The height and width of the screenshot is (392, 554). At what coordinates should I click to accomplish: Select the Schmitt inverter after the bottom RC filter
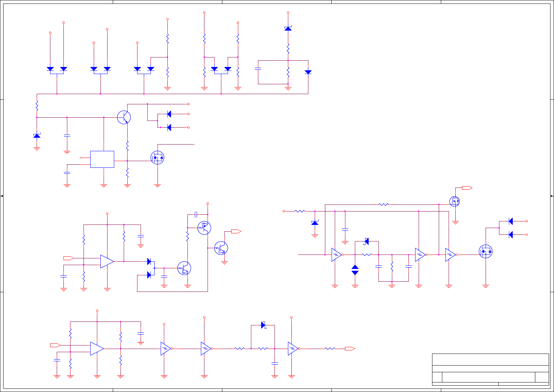[x=293, y=349]
